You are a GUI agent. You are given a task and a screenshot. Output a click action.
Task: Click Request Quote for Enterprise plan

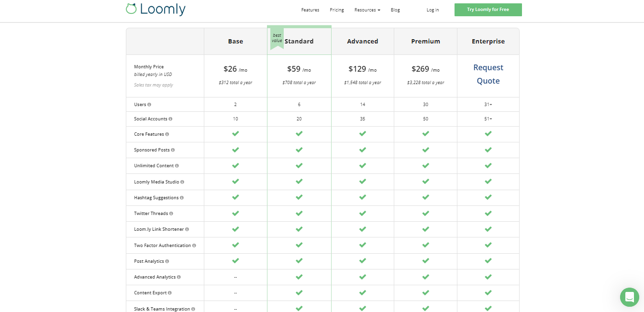(488, 75)
